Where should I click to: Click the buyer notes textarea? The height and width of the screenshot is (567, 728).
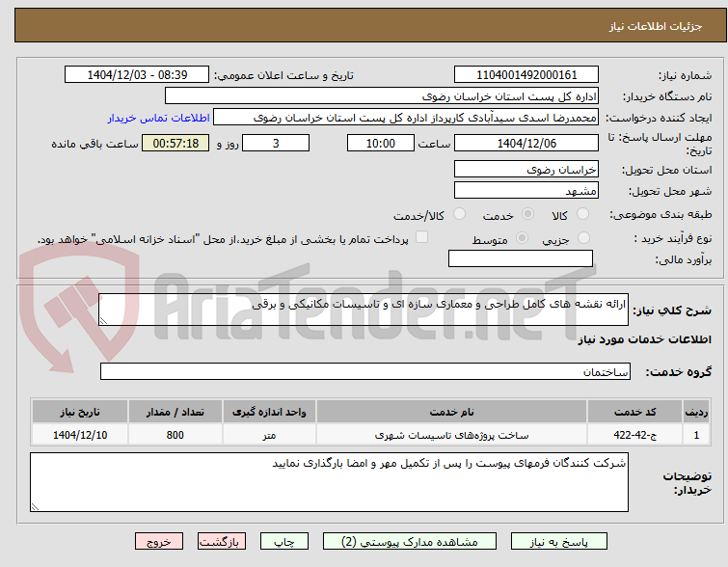[329, 482]
